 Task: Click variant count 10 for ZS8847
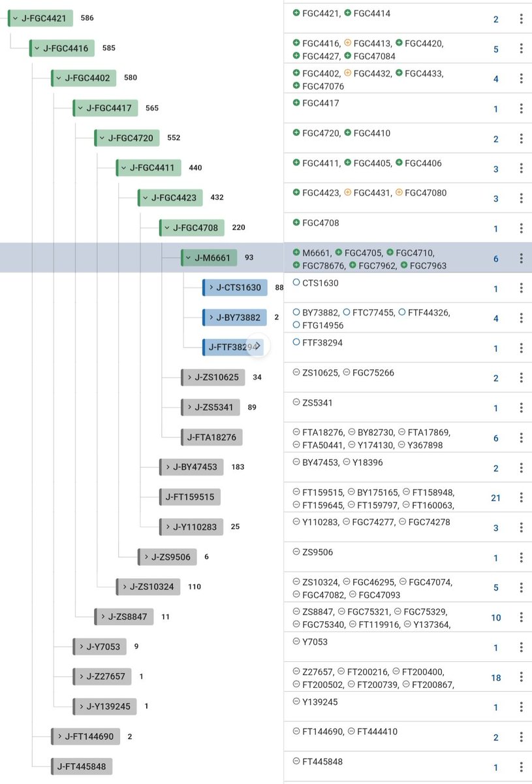pos(495,617)
